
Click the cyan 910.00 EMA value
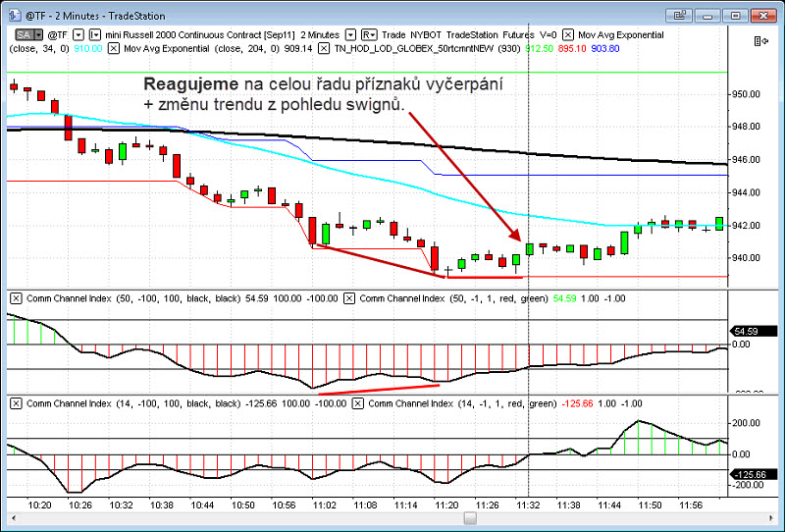[88, 49]
